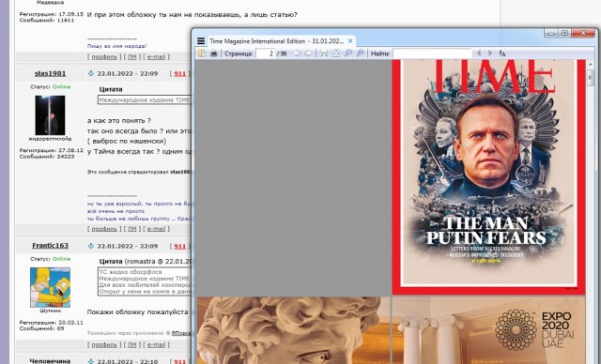Click the Online status under stas1981
Viewport: 601px width, 364px height.
[x=61, y=87]
